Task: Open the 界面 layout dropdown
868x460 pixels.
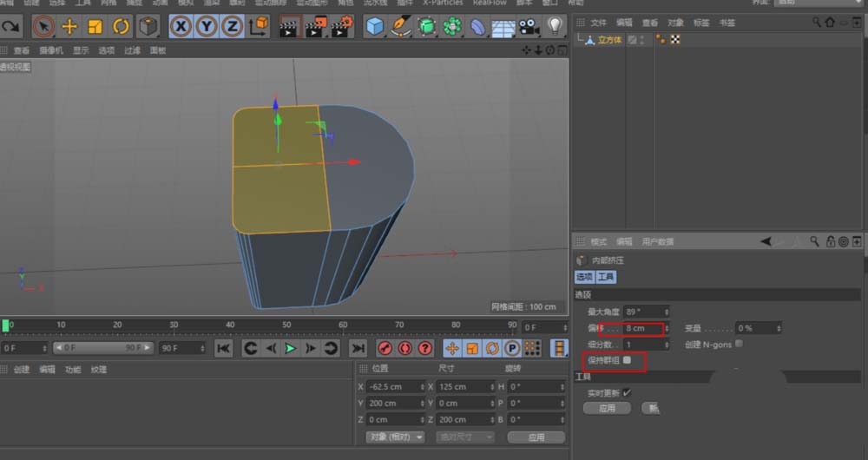Action: point(816,3)
